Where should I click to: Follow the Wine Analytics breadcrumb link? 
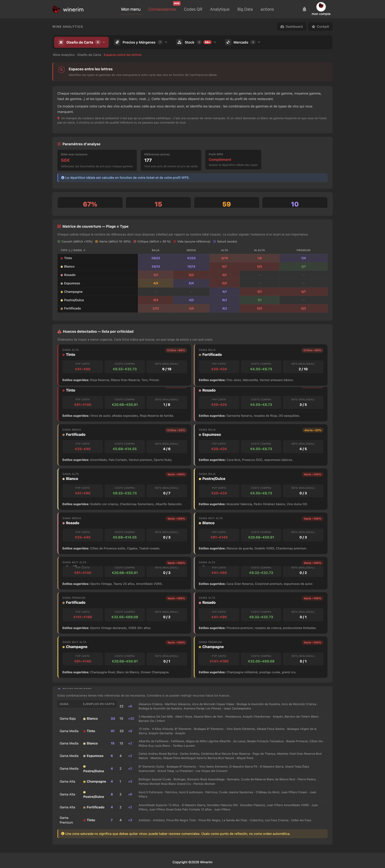click(64, 55)
